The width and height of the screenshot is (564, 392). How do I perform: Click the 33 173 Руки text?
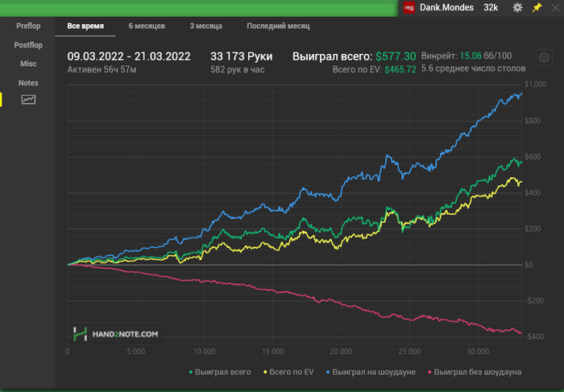(x=242, y=56)
